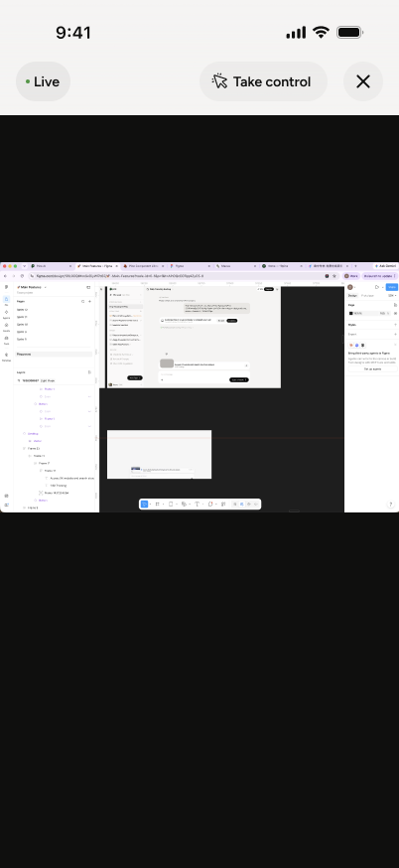The height and width of the screenshot is (868, 399).
Task: Toggle page color visibility eye icon
Action: [x=395, y=313]
